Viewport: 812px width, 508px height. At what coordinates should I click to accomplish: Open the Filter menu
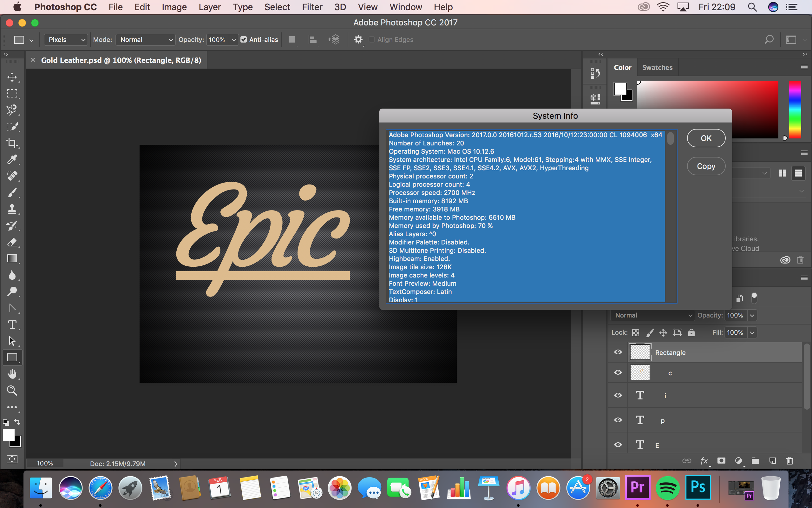click(x=312, y=7)
